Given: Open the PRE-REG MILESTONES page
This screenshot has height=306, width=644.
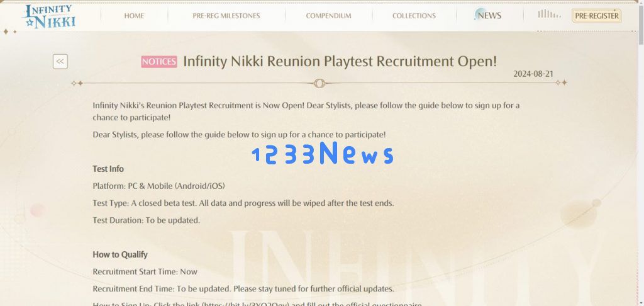Looking at the screenshot, I should [x=226, y=16].
